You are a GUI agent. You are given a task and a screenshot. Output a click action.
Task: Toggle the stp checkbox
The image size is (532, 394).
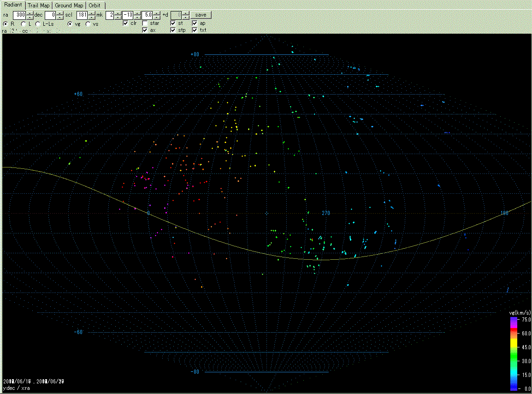173,30
